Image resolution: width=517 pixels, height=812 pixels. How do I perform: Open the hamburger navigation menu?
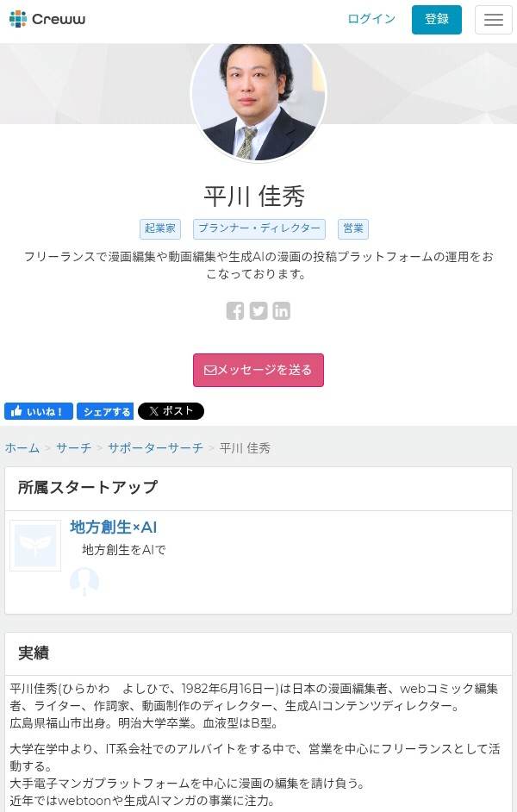click(493, 20)
